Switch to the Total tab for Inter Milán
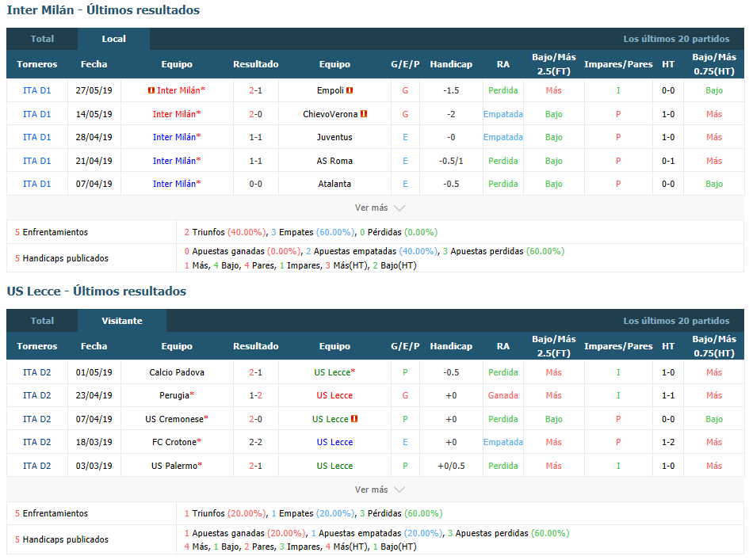The image size is (749, 560). point(42,39)
